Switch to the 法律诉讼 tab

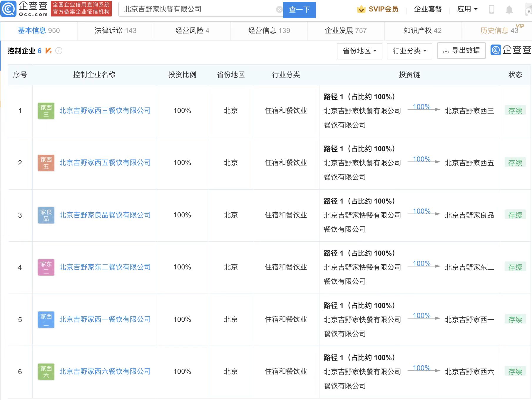click(x=116, y=31)
